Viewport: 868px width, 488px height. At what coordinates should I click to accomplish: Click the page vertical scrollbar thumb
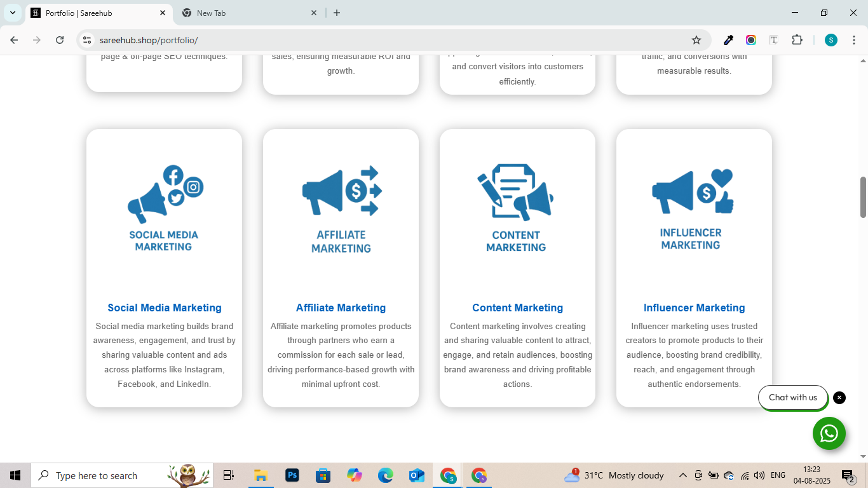(863, 197)
